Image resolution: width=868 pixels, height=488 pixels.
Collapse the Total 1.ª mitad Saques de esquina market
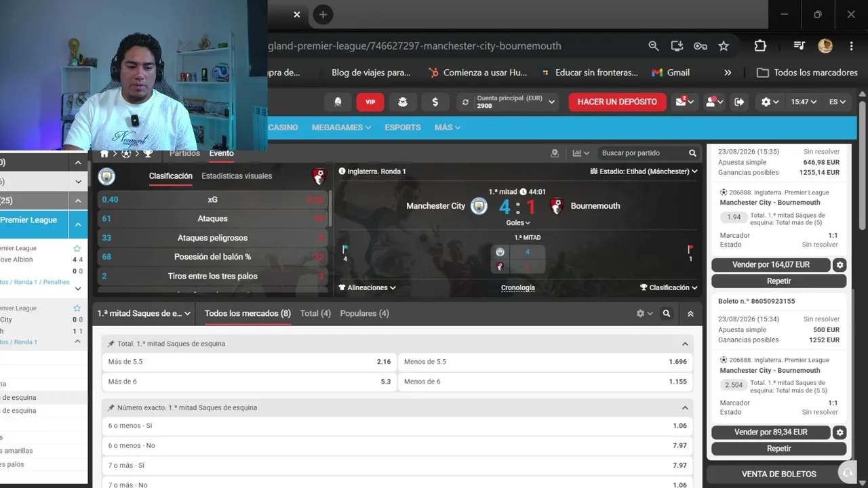pyautogui.click(x=685, y=344)
